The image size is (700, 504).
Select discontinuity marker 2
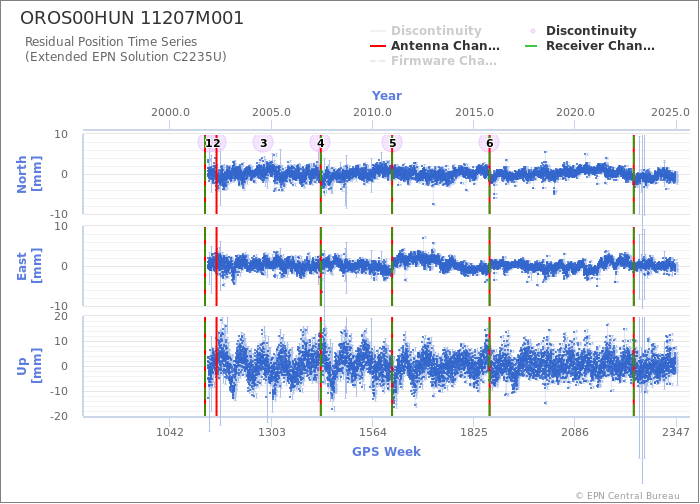[217, 143]
